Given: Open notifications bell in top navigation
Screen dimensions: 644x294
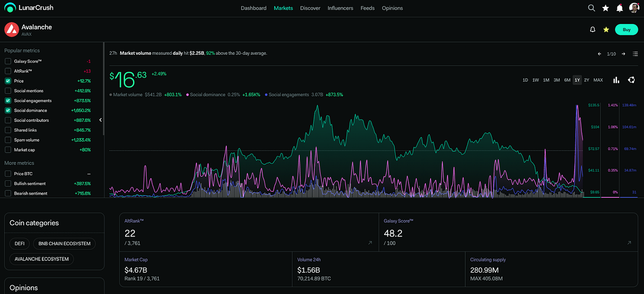Looking at the screenshot, I should [620, 8].
